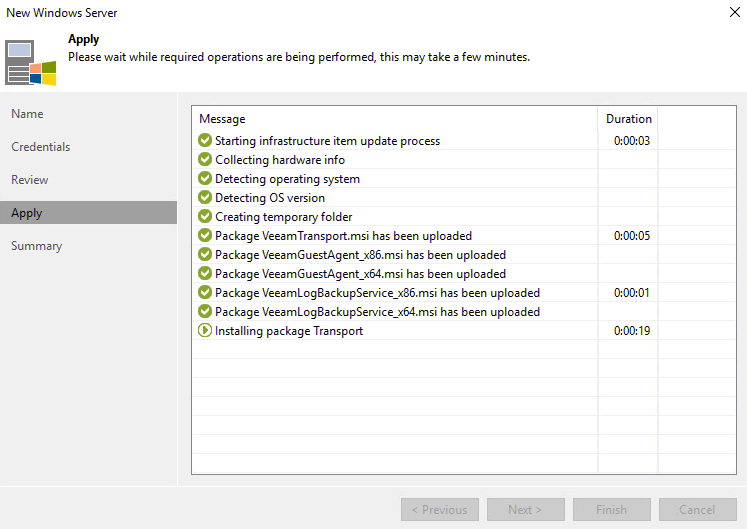The width and height of the screenshot is (747, 529).
Task: Click the Duration column header
Action: coord(628,119)
